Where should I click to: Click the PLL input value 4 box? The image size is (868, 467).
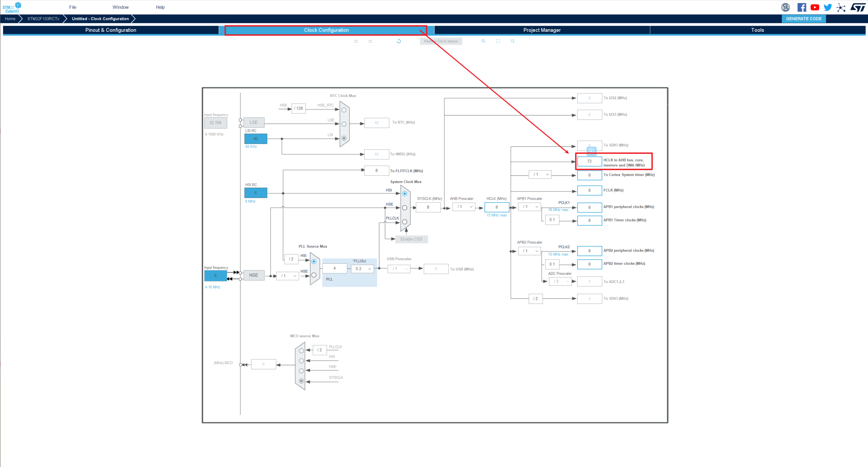335,268
